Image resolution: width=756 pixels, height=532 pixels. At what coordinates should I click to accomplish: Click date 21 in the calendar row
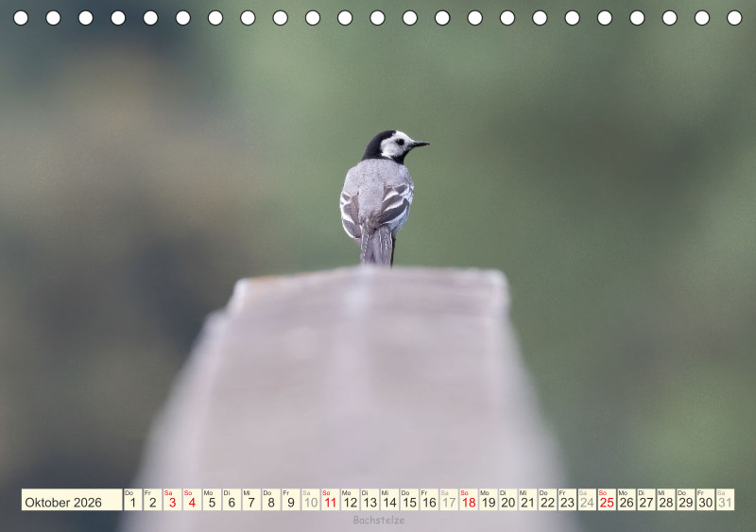(x=527, y=502)
